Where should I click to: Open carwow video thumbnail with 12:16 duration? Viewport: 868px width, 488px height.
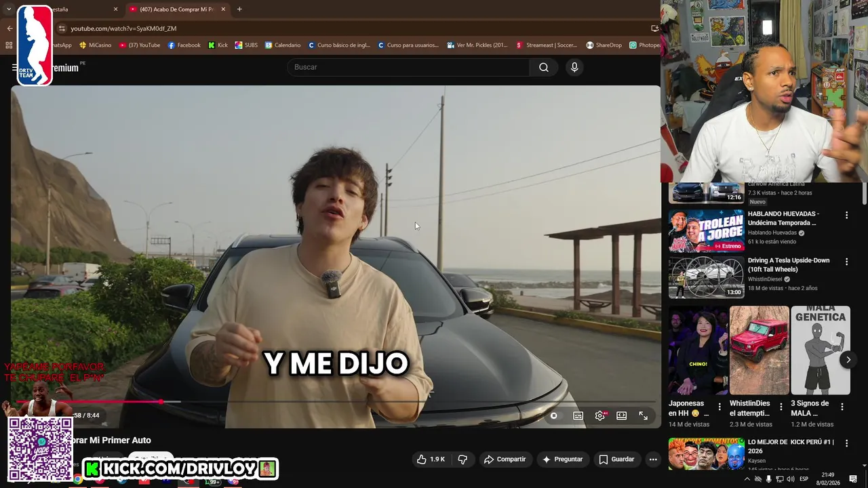[x=706, y=192]
